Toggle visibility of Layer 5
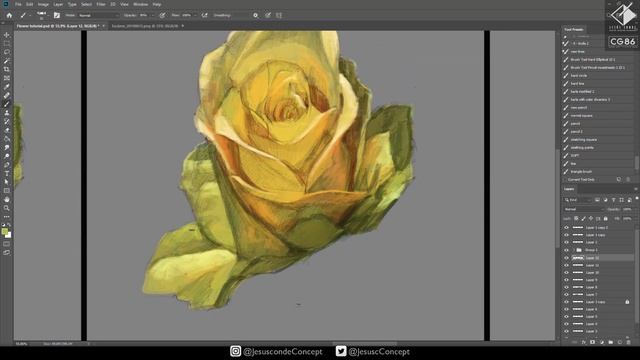The height and width of the screenshot is (360, 640). click(566, 317)
